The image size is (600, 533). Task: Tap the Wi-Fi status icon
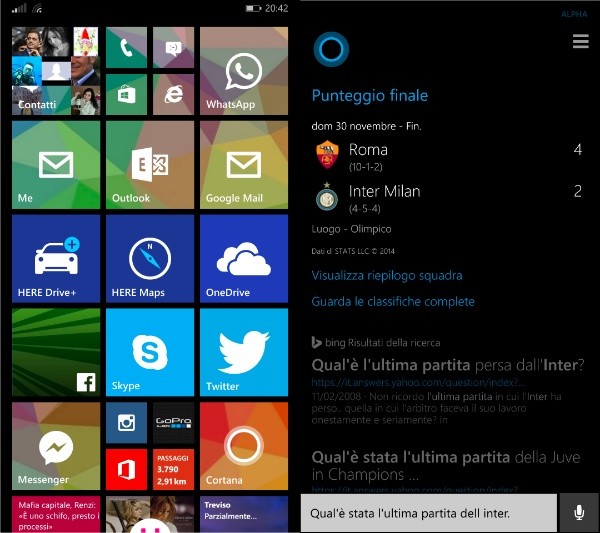pos(38,8)
